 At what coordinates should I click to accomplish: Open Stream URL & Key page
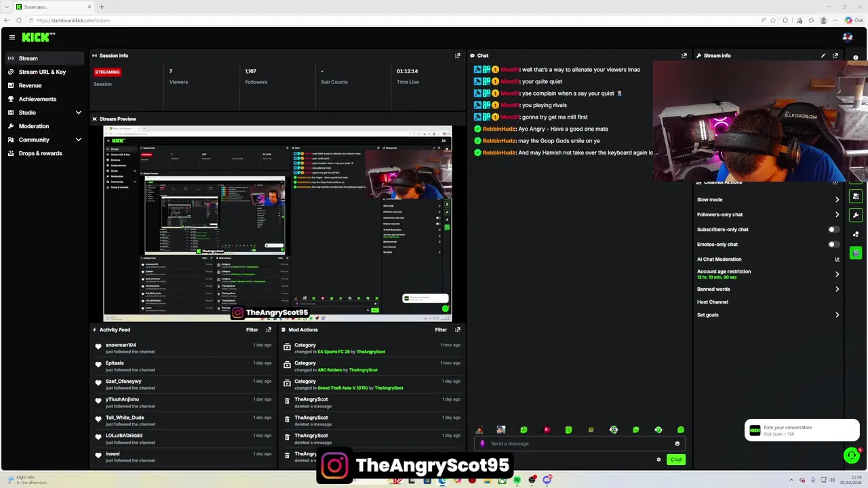42,72
